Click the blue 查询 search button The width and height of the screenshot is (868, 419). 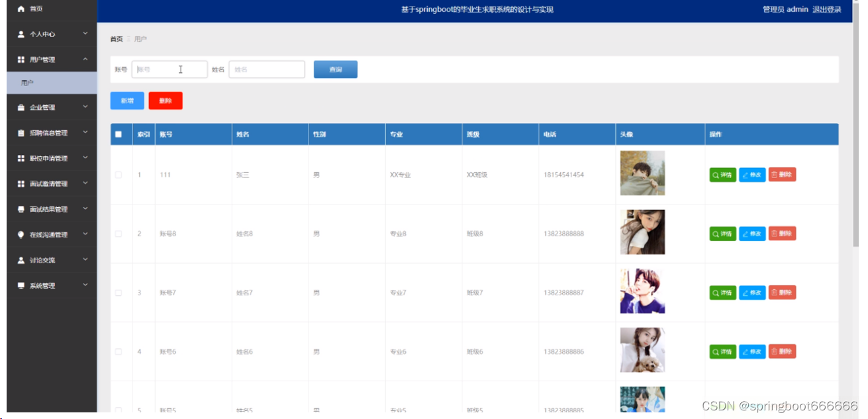click(336, 70)
